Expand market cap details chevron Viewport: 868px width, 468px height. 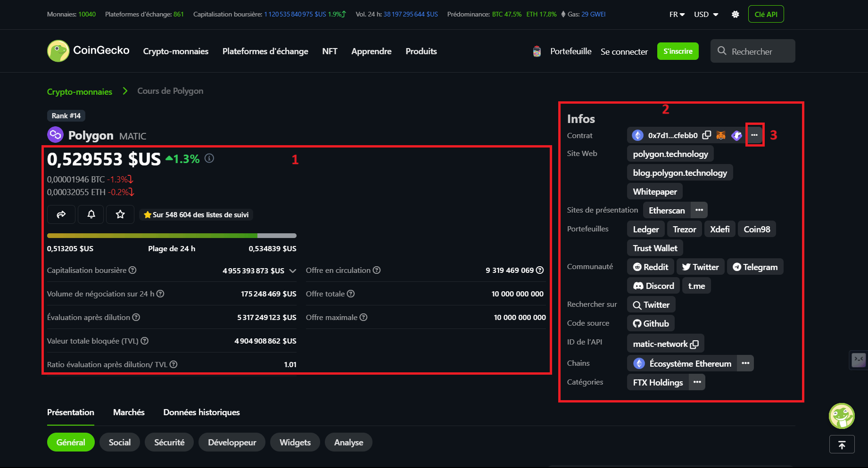[293, 271]
